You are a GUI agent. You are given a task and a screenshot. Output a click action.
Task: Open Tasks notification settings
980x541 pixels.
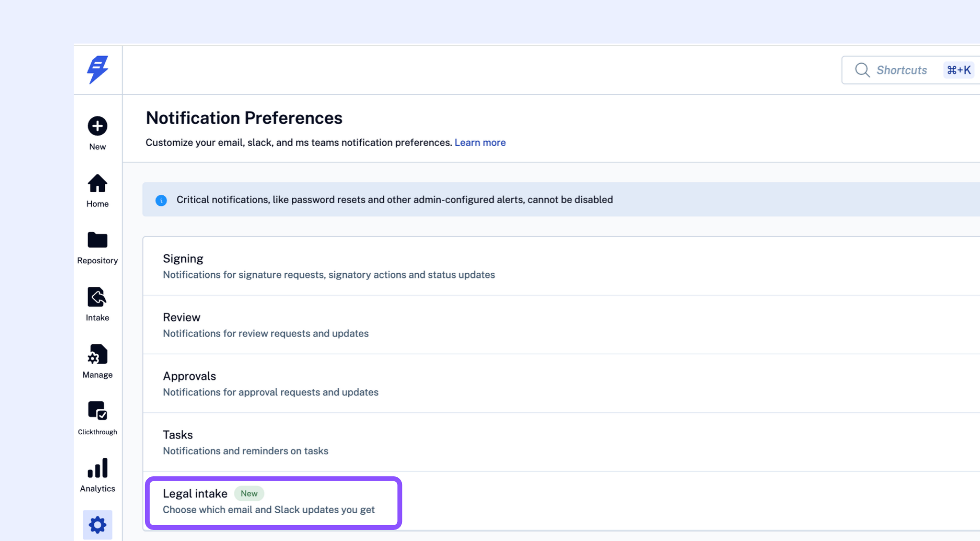(561, 442)
